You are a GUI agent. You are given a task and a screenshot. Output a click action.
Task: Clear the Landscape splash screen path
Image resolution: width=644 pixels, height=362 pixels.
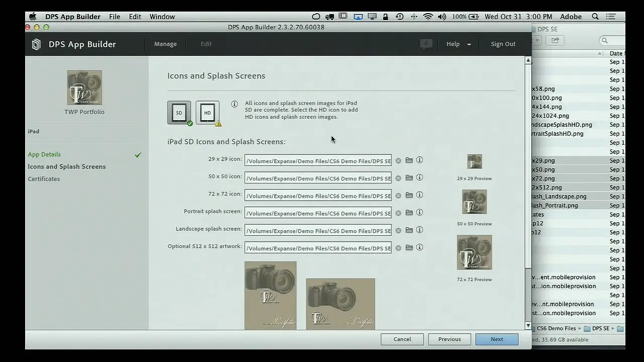pos(398,231)
